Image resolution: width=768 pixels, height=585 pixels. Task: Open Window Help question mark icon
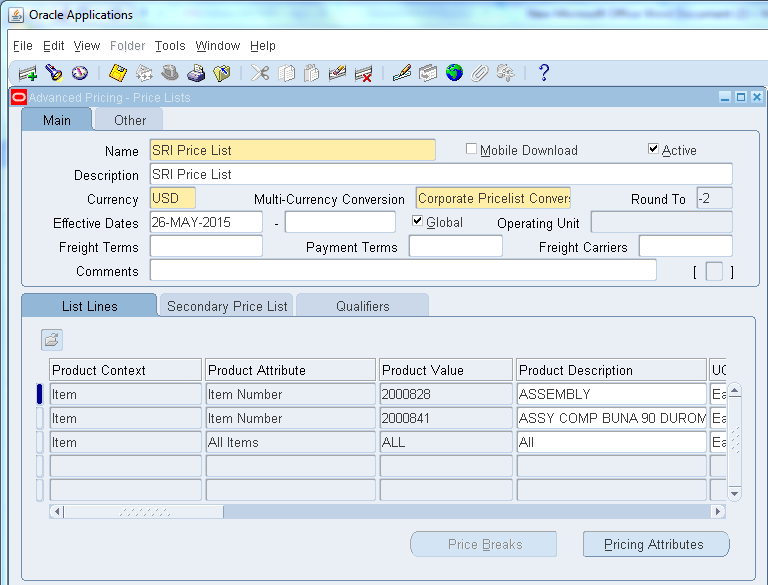pyautogui.click(x=544, y=73)
